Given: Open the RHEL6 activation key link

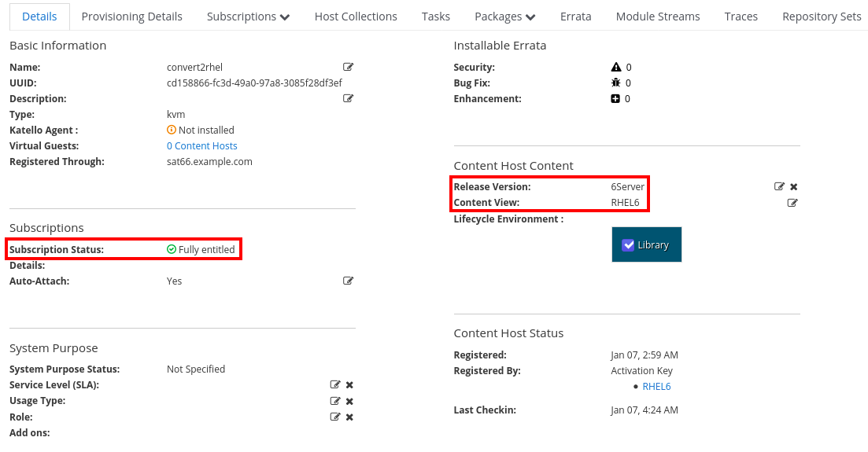Looking at the screenshot, I should (x=656, y=387).
